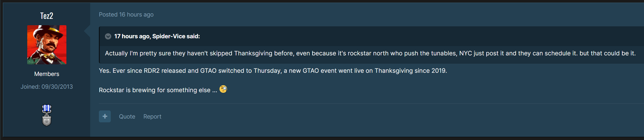Jump to the original post via '17 hours ago'
This screenshot has height=140, width=644.
tap(132, 36)
